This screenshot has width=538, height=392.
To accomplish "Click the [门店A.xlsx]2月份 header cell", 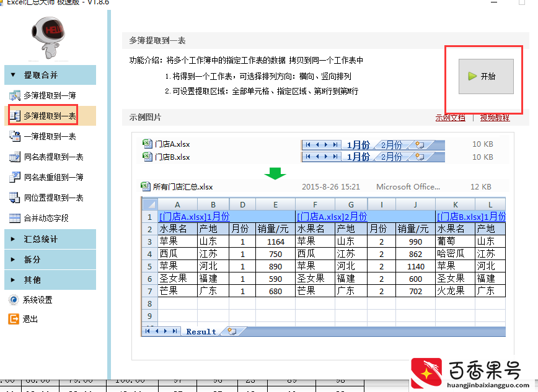I will (x=365, y=216).
